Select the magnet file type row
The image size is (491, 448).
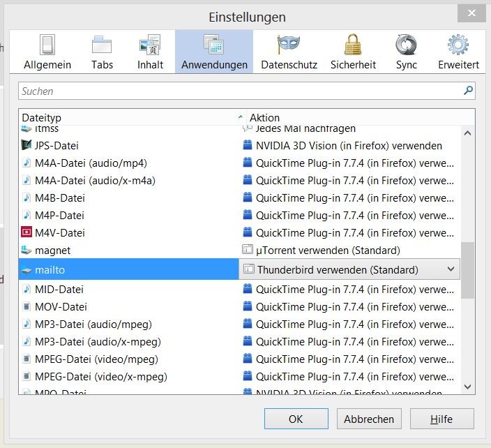(129, 250)
